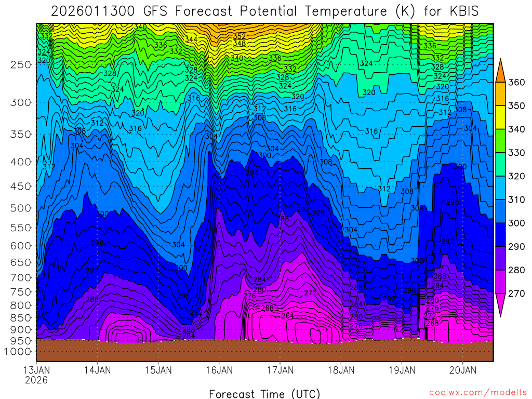Viewport: 532px width, 399px height.
Task: Click the 348 contour label
Action: coord(239,44)
